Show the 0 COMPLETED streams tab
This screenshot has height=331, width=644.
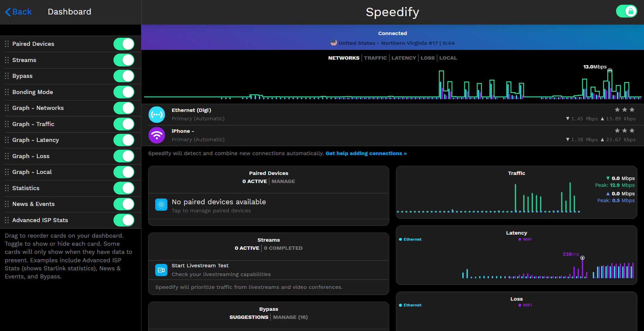pyautogui.click(x=283, y=248)
